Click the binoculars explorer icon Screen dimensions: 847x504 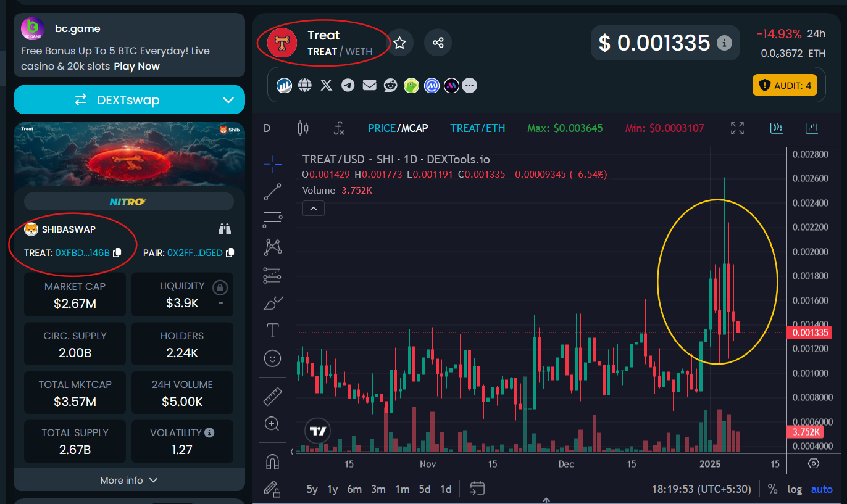[x=225, y=229]
